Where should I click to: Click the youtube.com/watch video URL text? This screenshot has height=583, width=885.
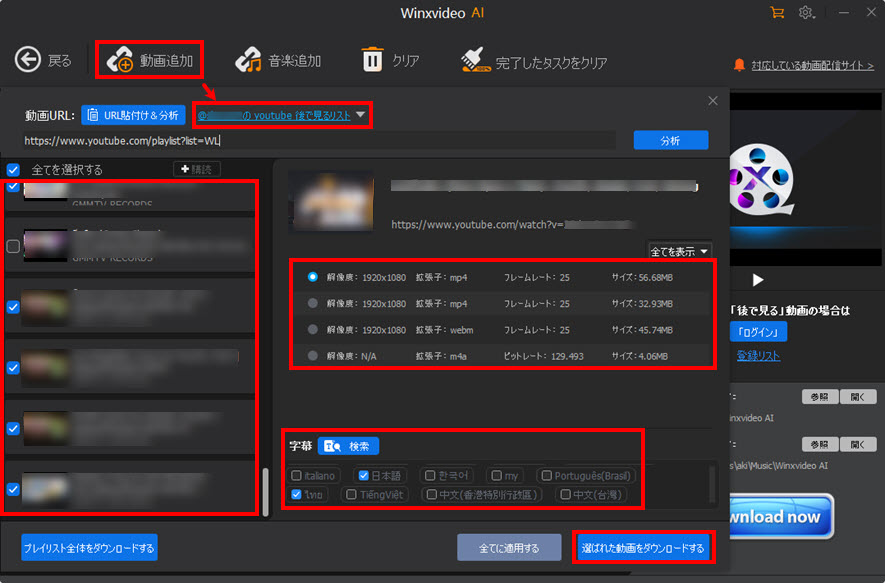tap(510, 225)
